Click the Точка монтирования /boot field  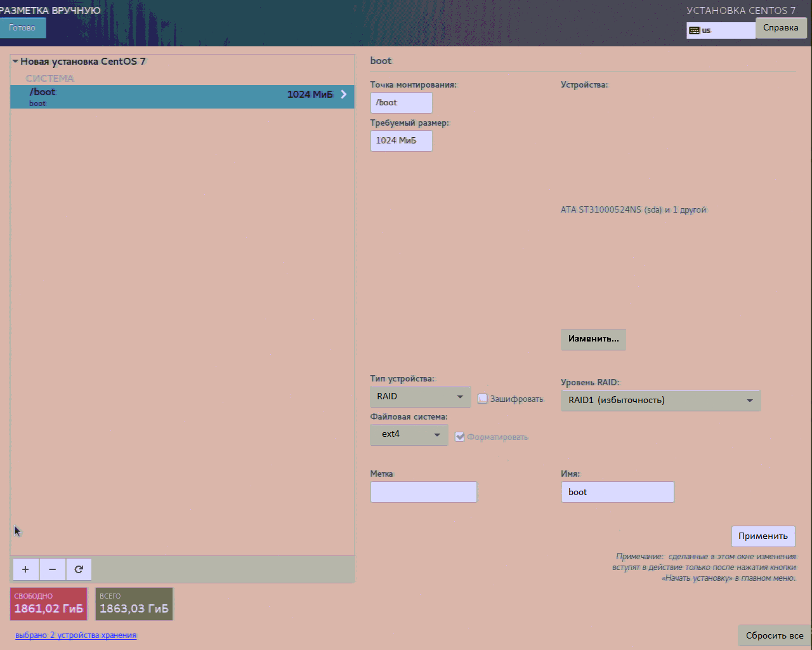click(x=402, y=103)
